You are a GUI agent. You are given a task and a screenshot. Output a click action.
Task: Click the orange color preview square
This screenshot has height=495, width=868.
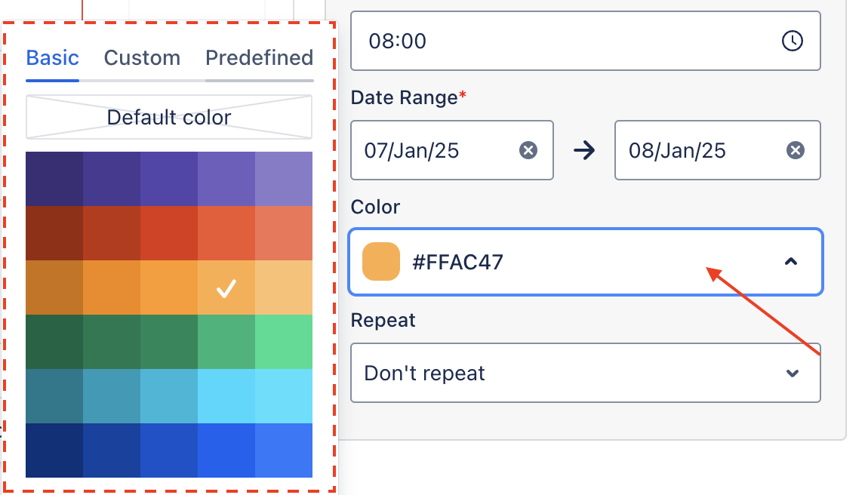pos(381,261)
